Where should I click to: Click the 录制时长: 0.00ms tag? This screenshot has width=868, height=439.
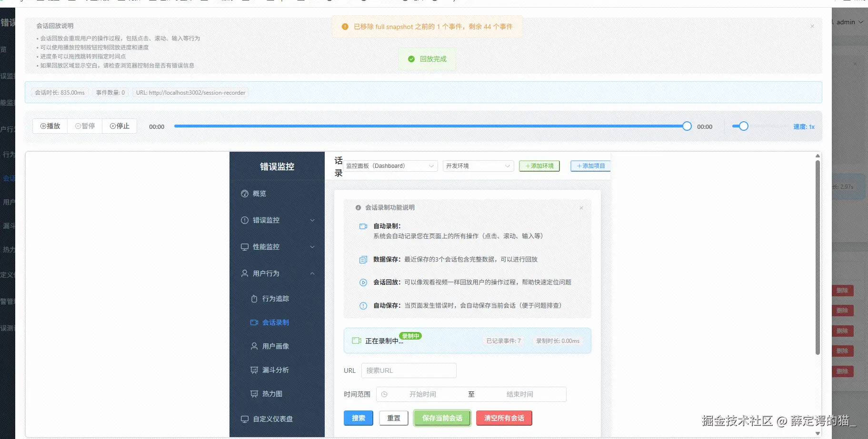point(558,341)
